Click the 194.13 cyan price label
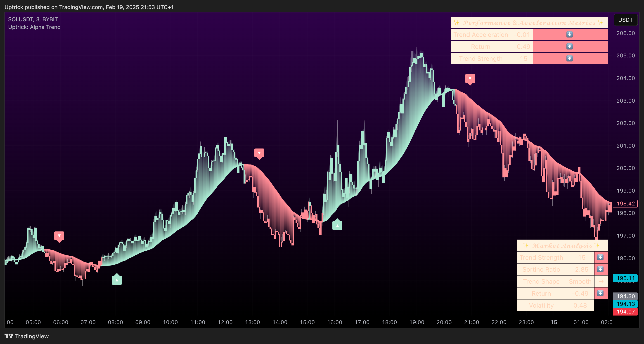The width and height of the screenshot is (644, 344). tap(625, 304)
